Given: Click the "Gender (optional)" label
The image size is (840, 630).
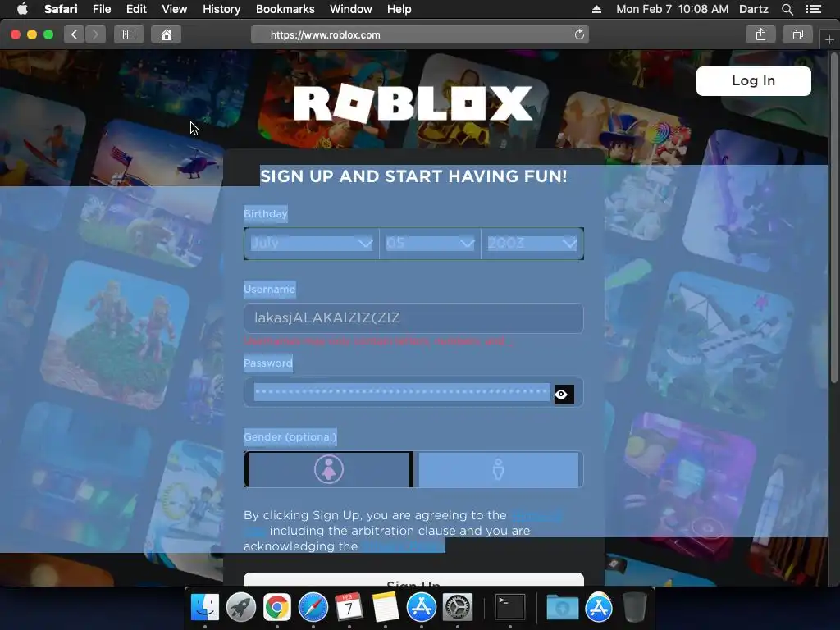Looking at the screenshot, I should coord(290,436).
